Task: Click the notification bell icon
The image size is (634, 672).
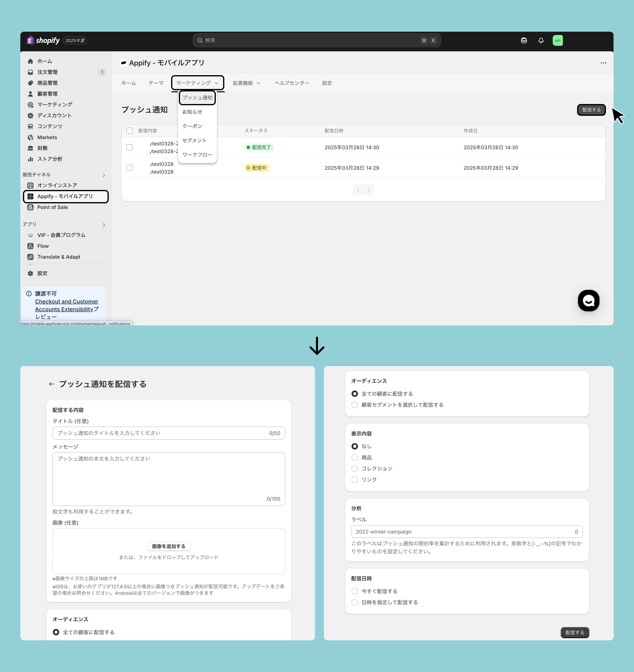Action: [541, 41]
